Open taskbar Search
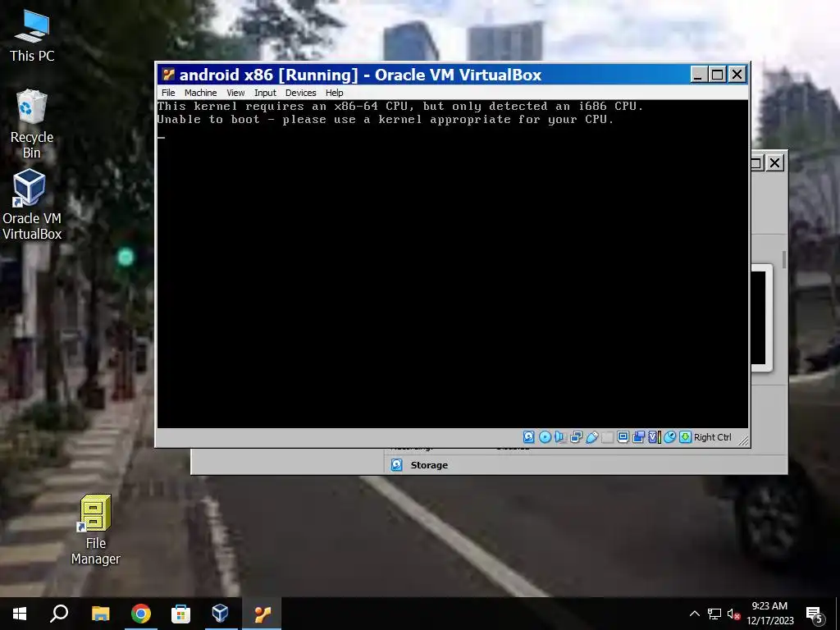The width and height of the screenshot is (840, 630). point(59,614)
